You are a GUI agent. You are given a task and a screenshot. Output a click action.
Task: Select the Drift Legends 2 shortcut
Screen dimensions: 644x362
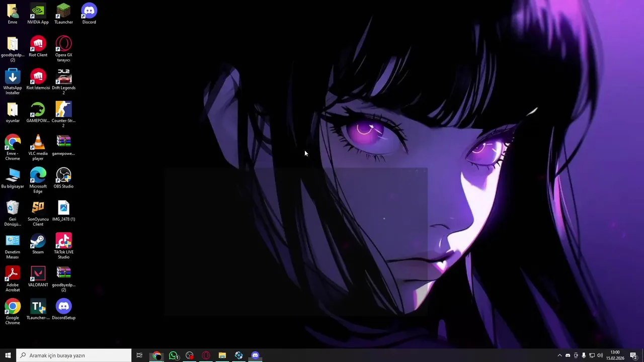click(x=63, y=82)
